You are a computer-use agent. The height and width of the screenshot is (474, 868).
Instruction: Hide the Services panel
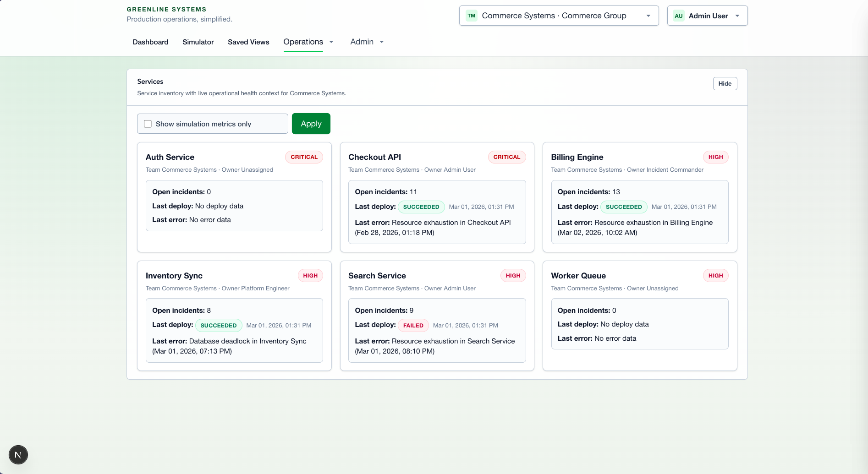(x=725, y=83)
